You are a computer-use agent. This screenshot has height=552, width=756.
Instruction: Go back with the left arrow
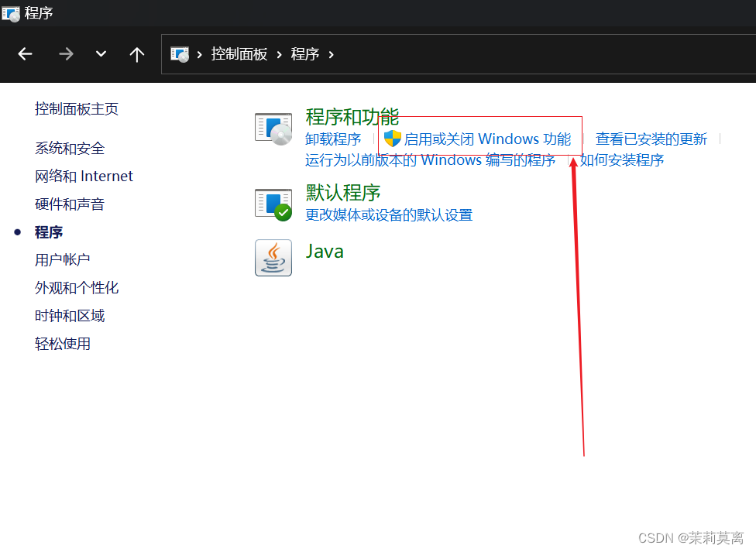[25, 54]
